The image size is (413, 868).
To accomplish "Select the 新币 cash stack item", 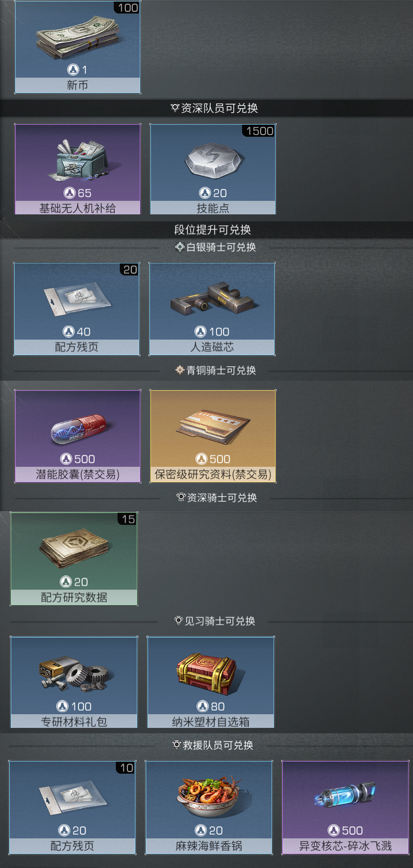I will 78,47.
